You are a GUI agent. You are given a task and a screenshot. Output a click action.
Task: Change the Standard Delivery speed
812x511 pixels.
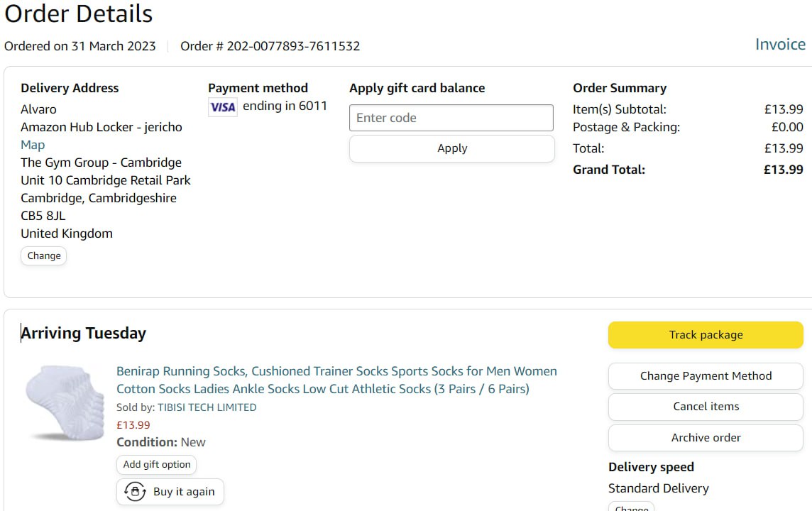[631, 507]
